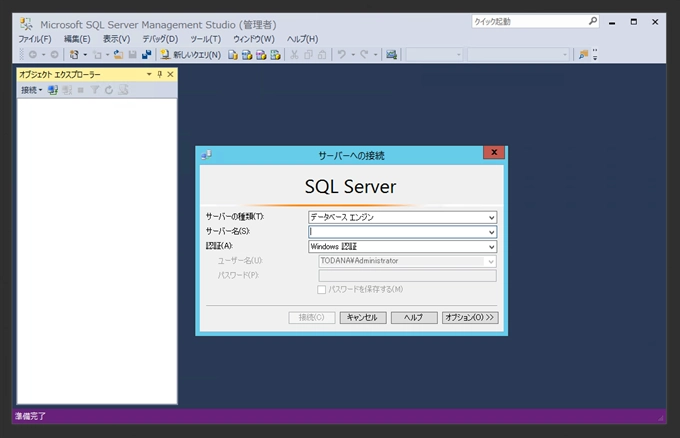
Task: Click the 準備完了 status bar text
Action: coord(30,416)
